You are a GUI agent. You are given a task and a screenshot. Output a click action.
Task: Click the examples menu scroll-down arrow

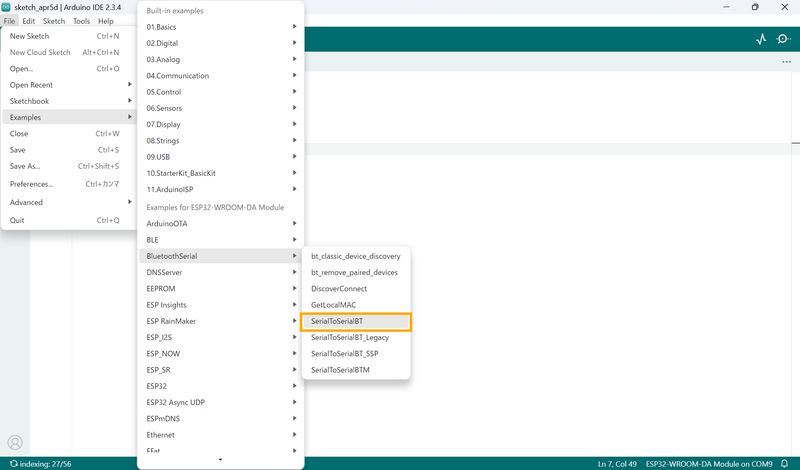(220, 460)
